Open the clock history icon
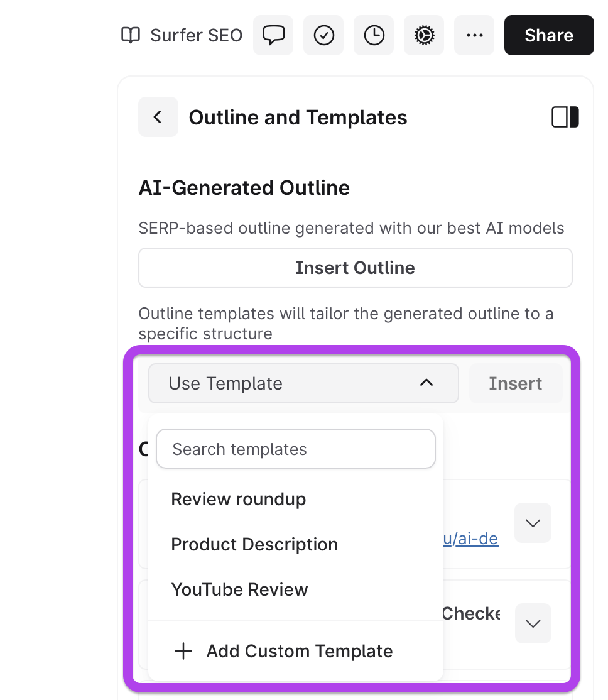 pos(374,35)
